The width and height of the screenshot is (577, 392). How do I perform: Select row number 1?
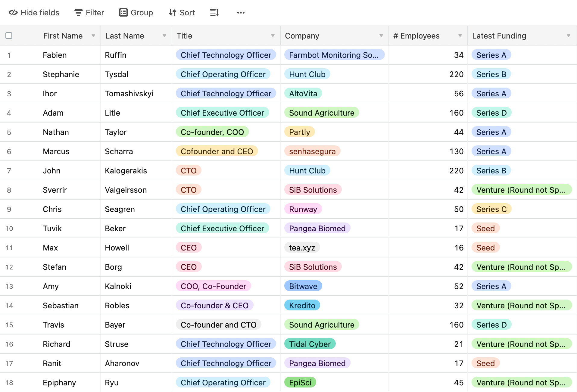coord(9,55)
